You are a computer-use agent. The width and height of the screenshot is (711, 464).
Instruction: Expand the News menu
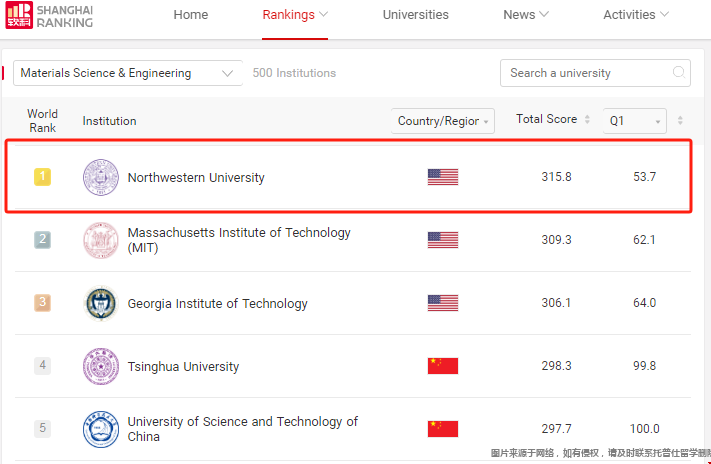click(x=526, y=15)
